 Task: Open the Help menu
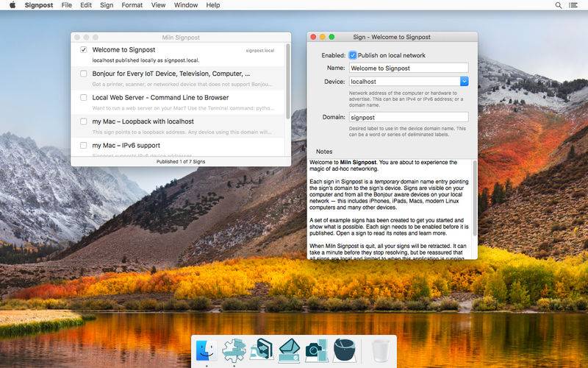(212, 5)
